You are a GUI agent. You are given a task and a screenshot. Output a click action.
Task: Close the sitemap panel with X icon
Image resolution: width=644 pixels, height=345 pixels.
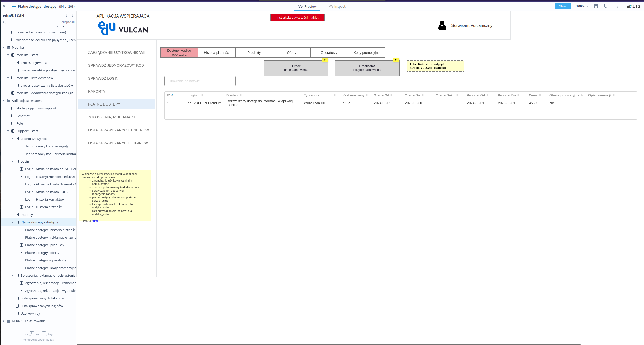[4, 6]
